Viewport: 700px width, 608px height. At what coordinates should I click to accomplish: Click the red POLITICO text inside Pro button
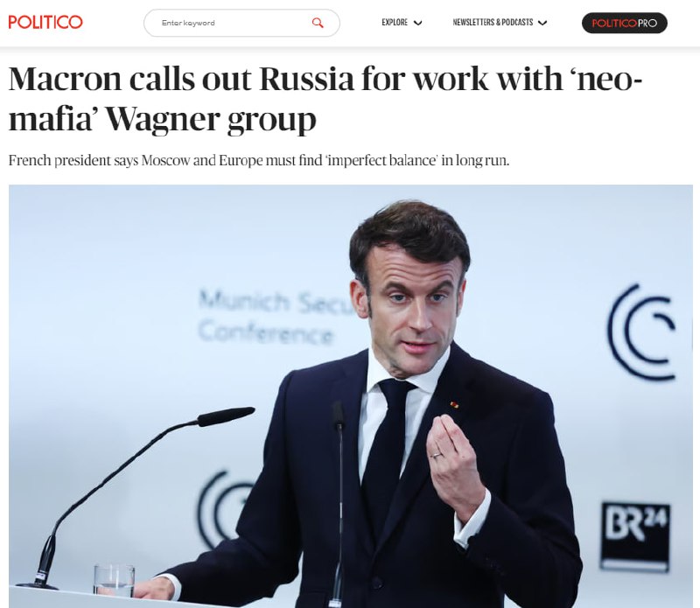pos(614,24)
